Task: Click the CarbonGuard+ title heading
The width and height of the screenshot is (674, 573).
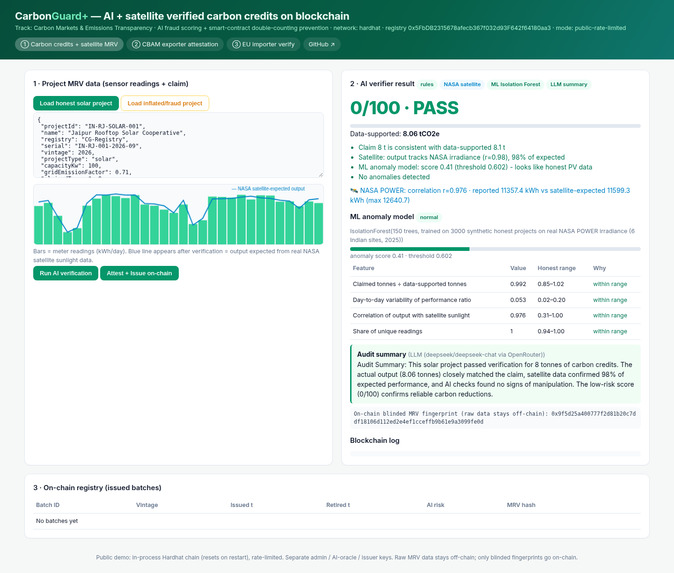Action: tap(182, 16)
